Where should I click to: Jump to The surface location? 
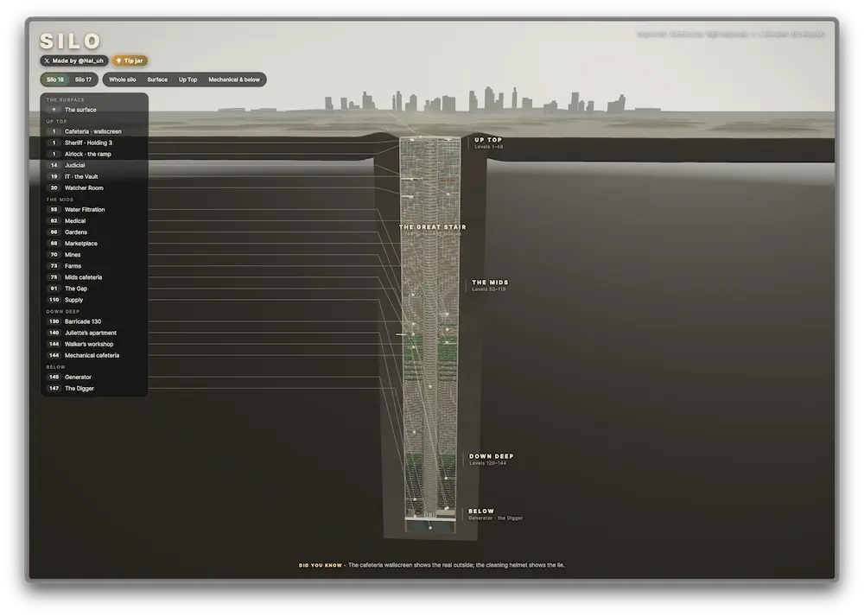94,110
